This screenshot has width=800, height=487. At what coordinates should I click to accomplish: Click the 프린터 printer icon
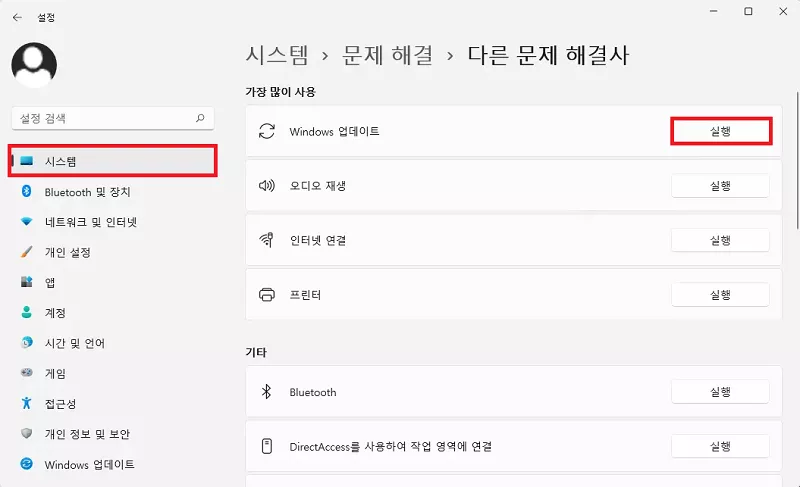(x=267, y=295)
